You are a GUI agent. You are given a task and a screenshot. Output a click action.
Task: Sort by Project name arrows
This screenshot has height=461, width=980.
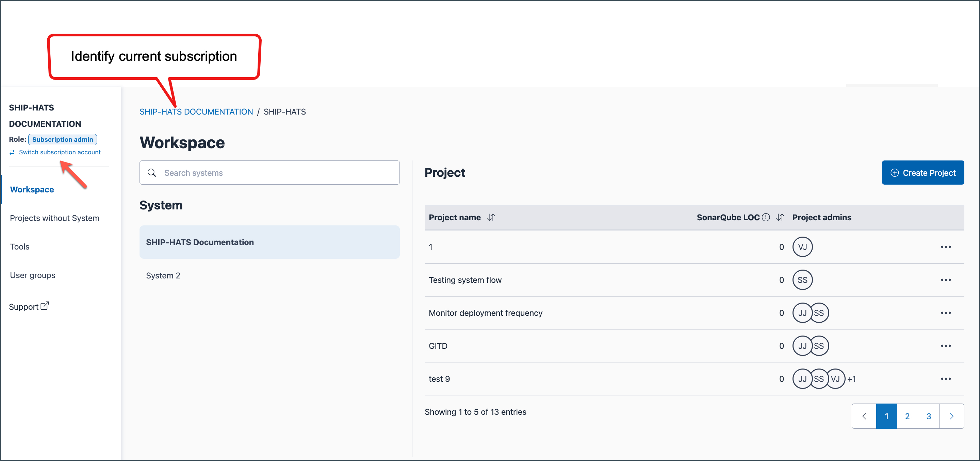click(x=491, y=217)
